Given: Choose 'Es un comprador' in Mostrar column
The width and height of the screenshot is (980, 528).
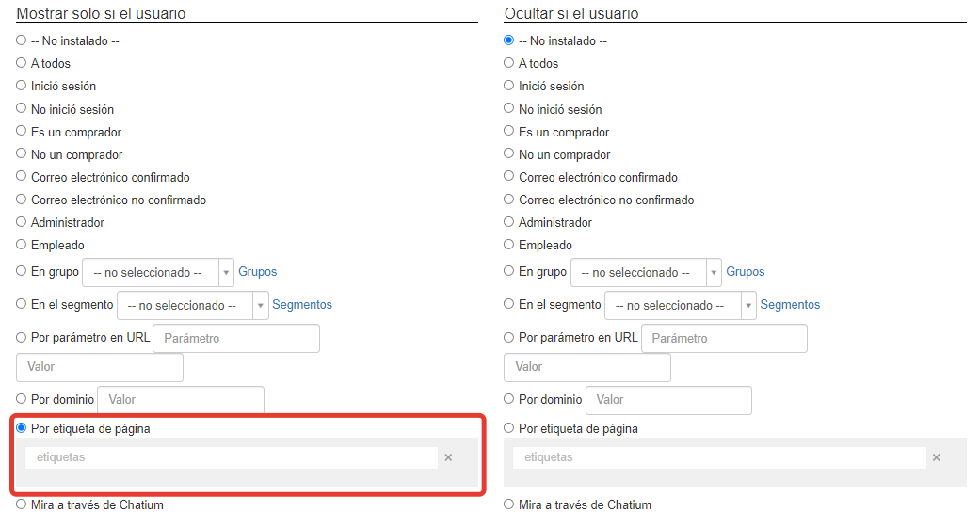Looking at the screenshot, I should pyautogui.click(x=22, y=131).
